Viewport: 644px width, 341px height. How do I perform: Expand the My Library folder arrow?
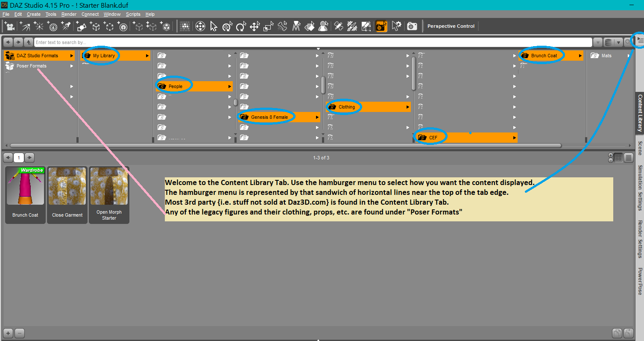(x=147, y=56)
